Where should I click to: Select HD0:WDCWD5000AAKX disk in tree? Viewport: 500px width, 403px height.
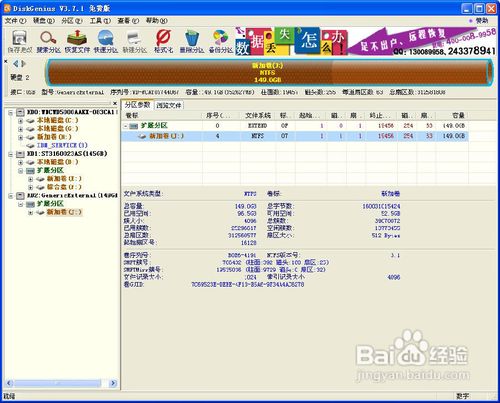[x=72, y=112]
